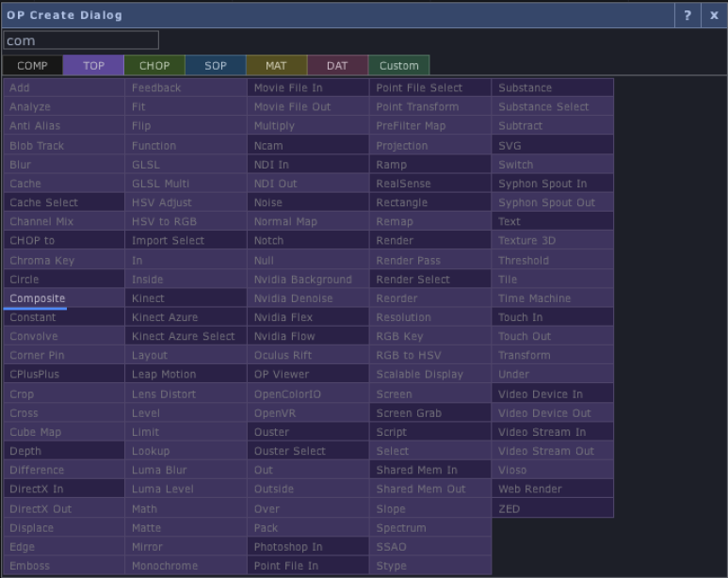Pick the Noise operator
The image size is (728, 578).
(308, 203)
